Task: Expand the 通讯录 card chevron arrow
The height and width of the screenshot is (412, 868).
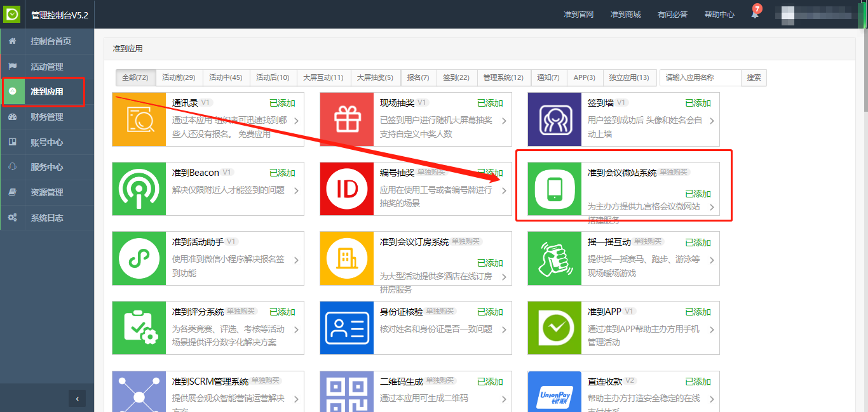Action: [x=296, y=121]
